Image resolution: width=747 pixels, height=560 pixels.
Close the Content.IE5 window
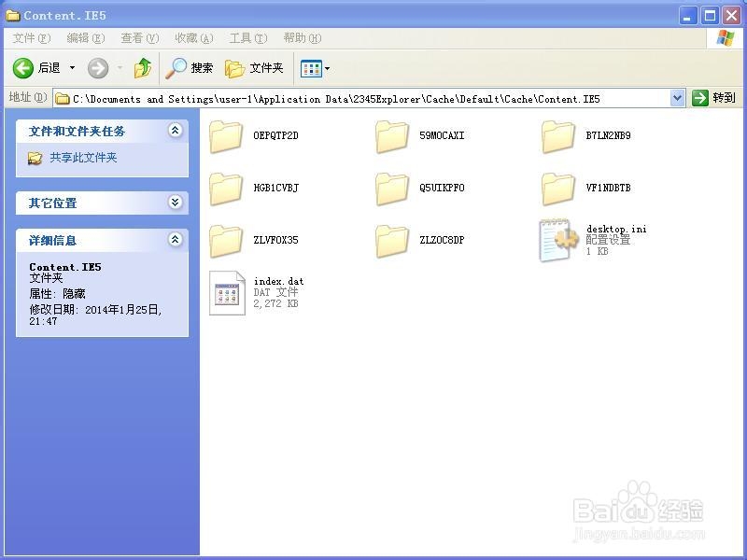tap(732, 16)
